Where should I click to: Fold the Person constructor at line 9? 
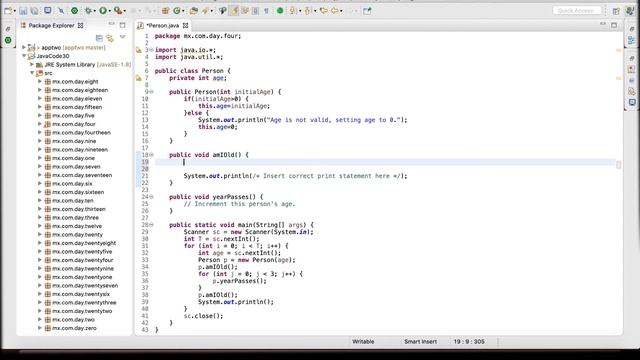[x=151, y=92]
